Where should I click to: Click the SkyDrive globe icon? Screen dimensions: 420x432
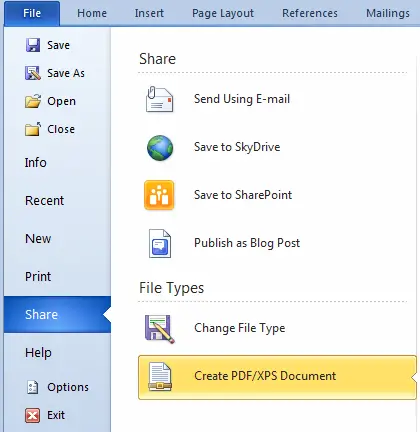[x=160, y=148]
